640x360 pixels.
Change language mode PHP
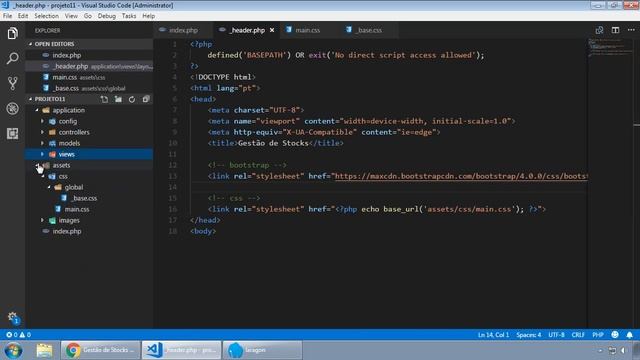click(598, 335)
